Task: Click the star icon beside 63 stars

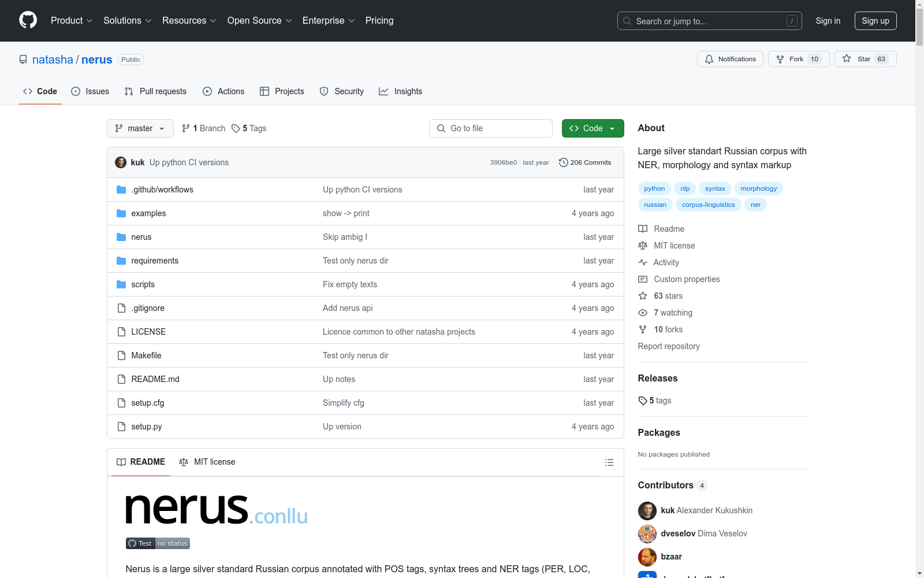Action: [x=643, y=296]
